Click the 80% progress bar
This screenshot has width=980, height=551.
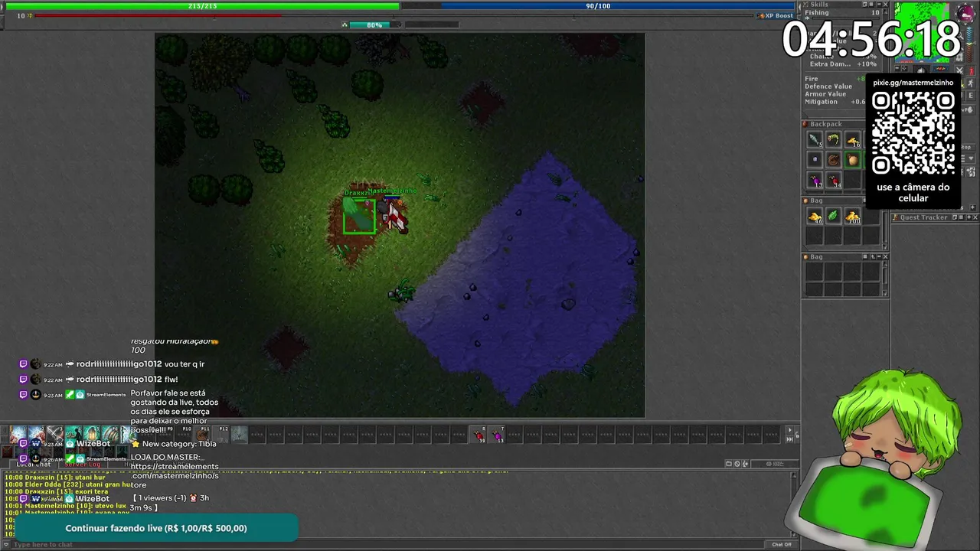pos(375,24)
